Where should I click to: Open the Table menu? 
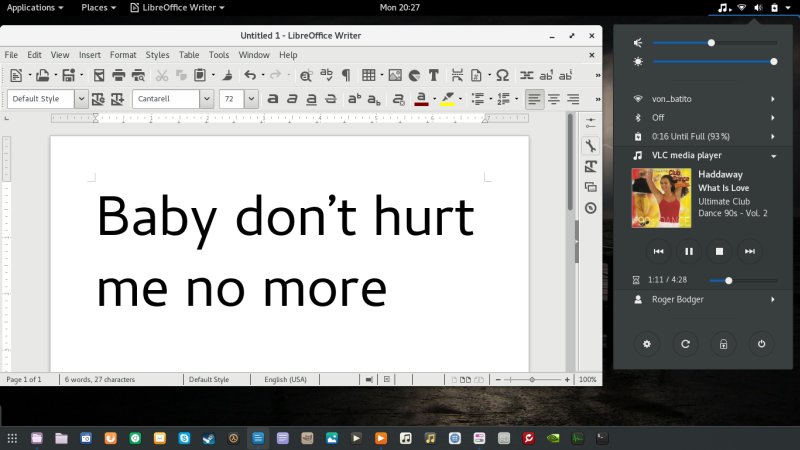click(189, 55)
